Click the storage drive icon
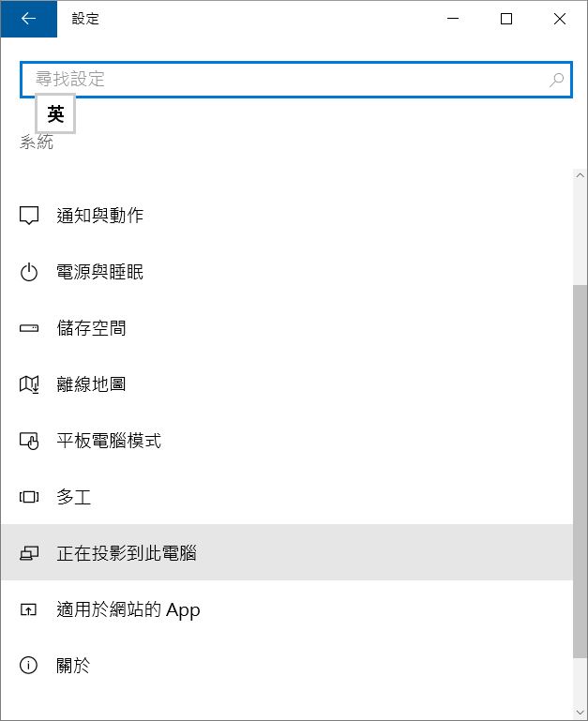 28,328
